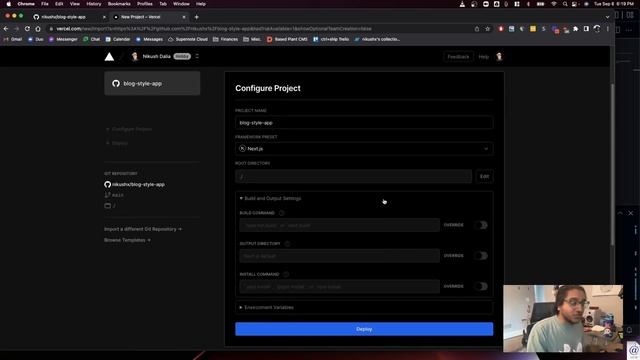
Task: Go back with the browser back arrow
Action: (x=6, y=29)
